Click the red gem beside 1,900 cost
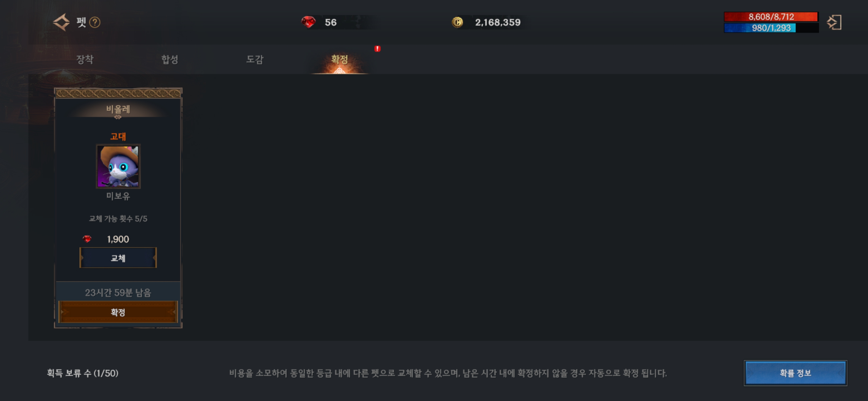This screenshot has height=401, width=868. pyautogui.click(x=87, y=239)
